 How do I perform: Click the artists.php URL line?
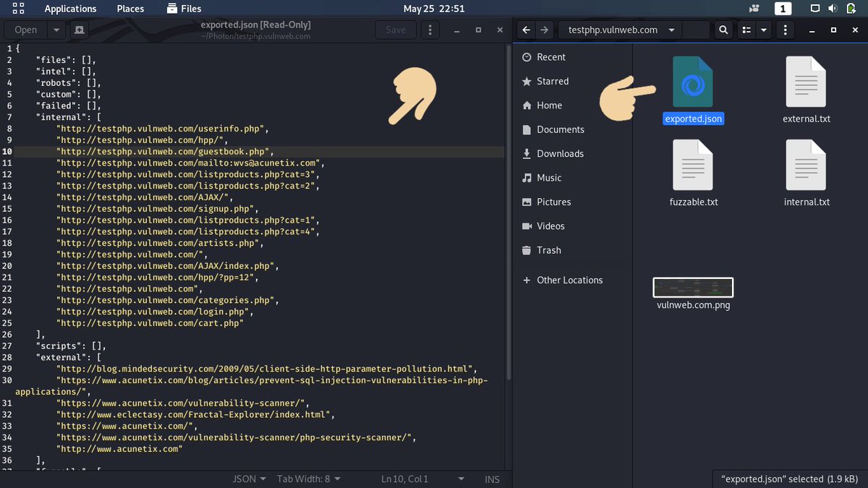pyautogui.click(x=159, y=243)
